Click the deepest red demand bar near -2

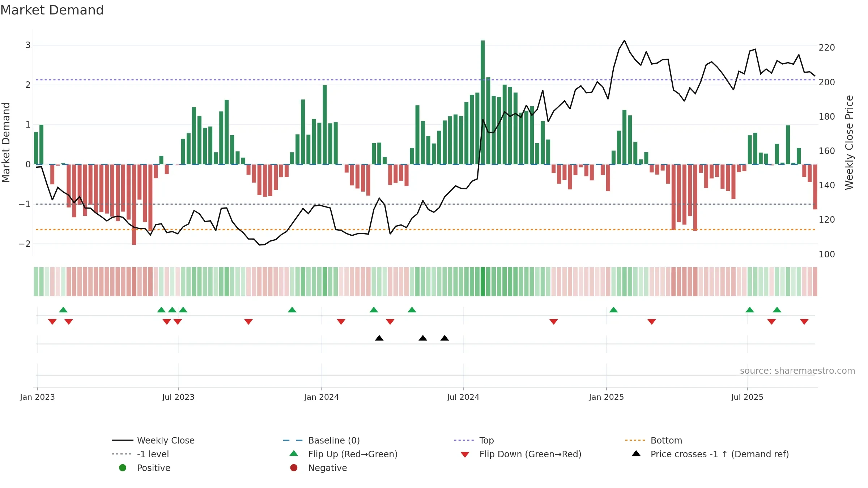134,205
